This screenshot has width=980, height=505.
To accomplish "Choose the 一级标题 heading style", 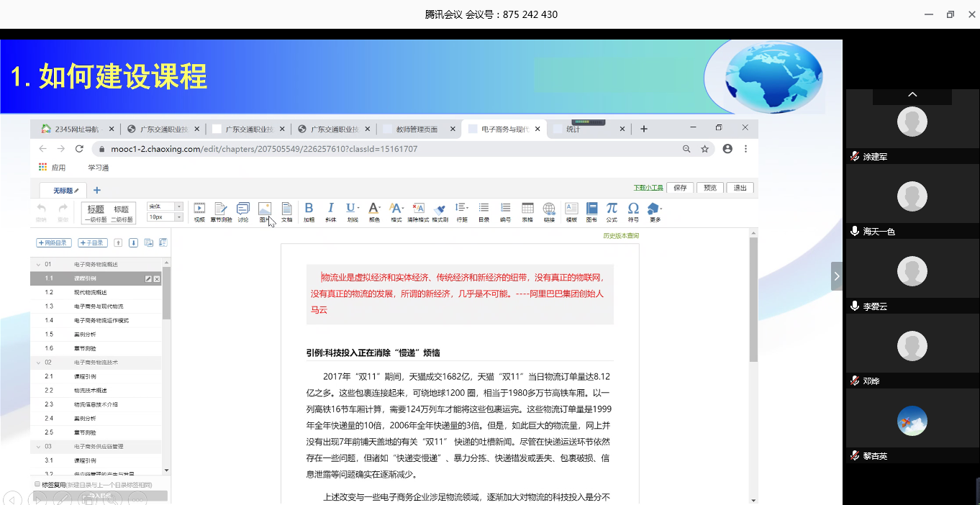I will click(96, 213).
